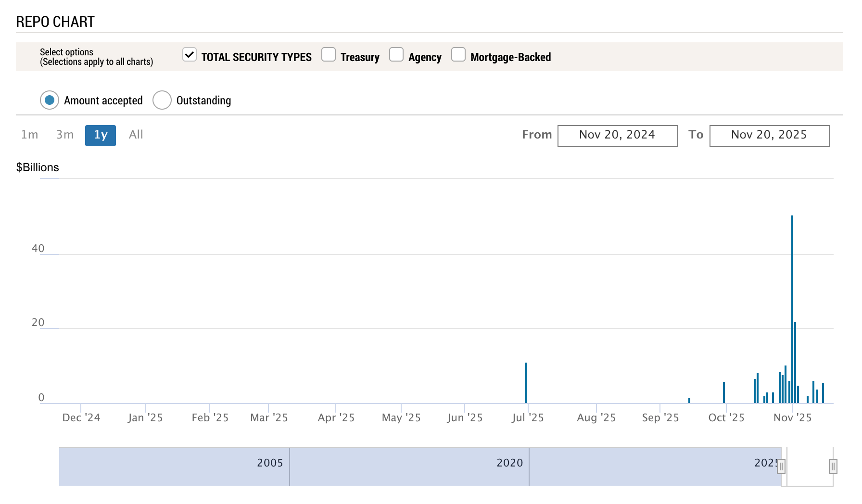This screenshot has height=504, width=862.
Task: Enable the Treasury checkbox
Action: [x=329, y=55]
